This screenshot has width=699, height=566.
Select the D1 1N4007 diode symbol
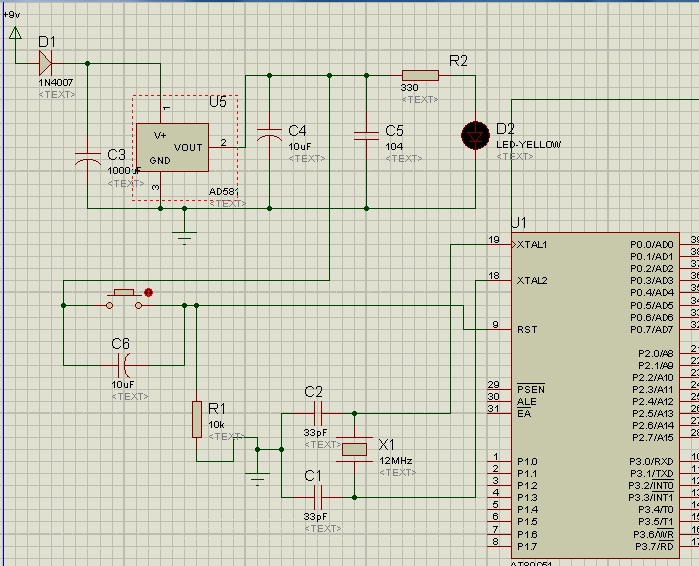tap(45, 63)
